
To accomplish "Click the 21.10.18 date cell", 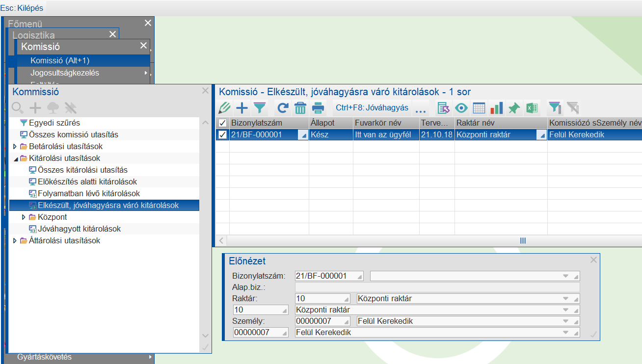I will (x=436, y=134).
